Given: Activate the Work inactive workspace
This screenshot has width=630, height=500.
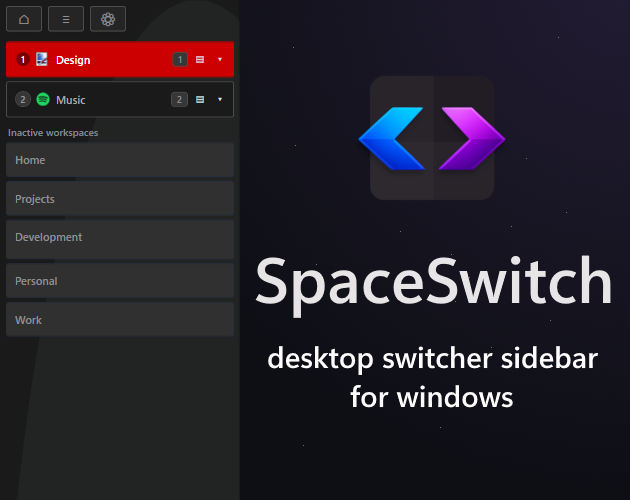Looking at the screenshot, I should [120, 320].
